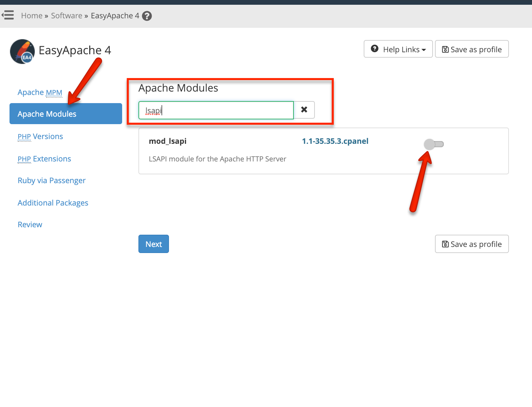Expand the Help Links dropdown
Image resolution: width=532 pixels, height=407 pixels.
pyautogui.click(x=398, y=49)
